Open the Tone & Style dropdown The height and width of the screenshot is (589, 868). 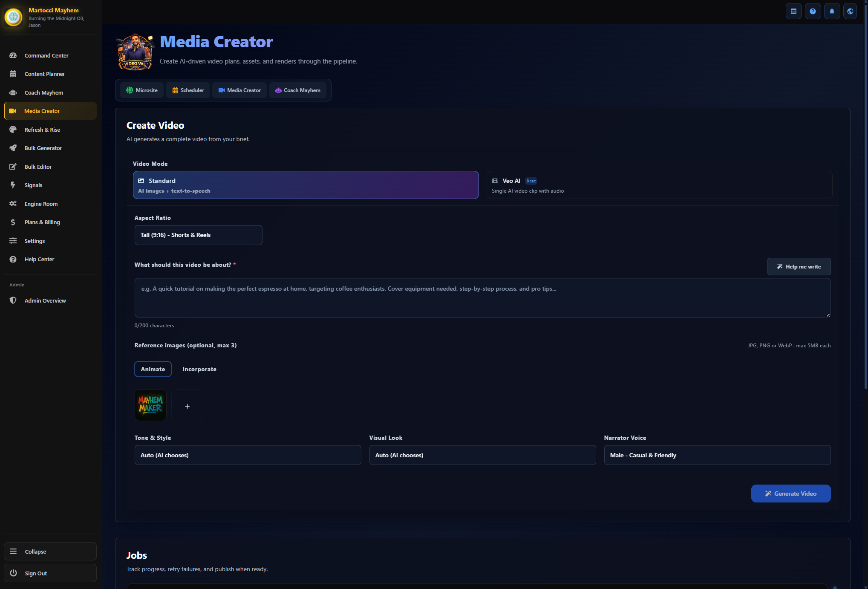[248, 455]
